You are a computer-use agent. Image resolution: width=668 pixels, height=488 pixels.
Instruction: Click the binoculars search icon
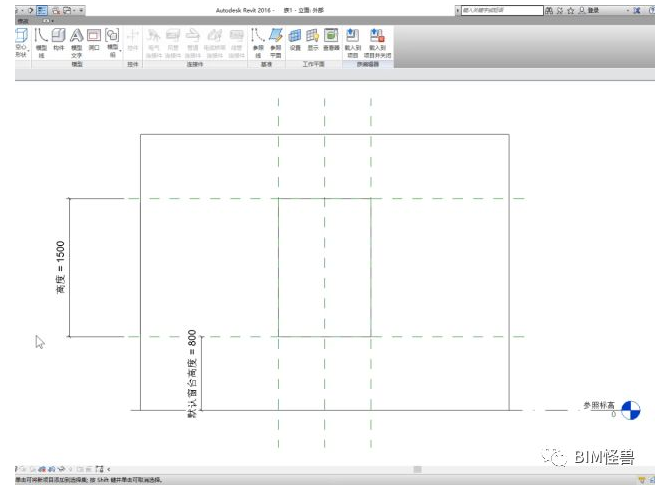tap(549, 9)
